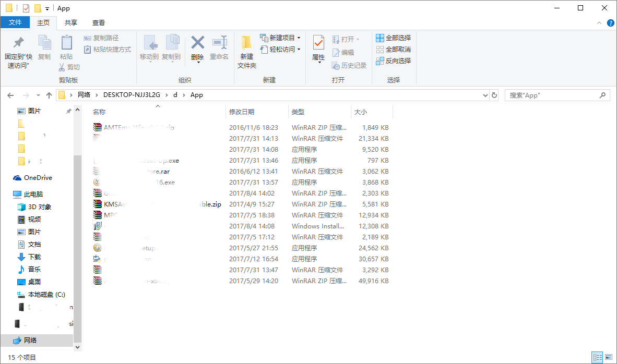
Task: Sort by Date modified (修改日期) header
Action: coord(257,112)
